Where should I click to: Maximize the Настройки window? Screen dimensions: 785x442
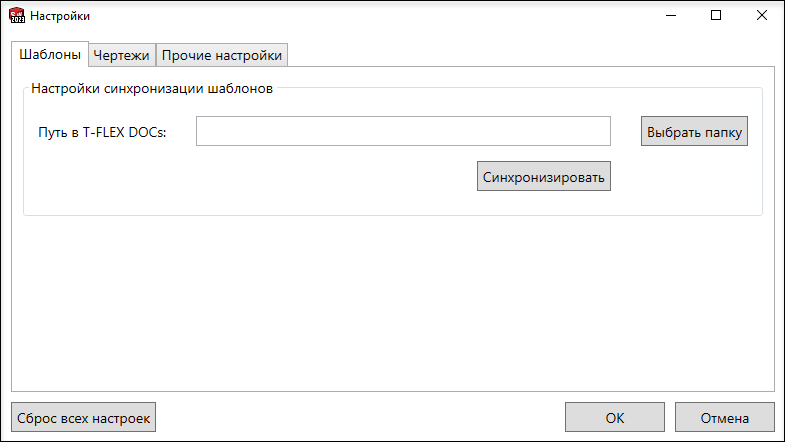point(716,16)
